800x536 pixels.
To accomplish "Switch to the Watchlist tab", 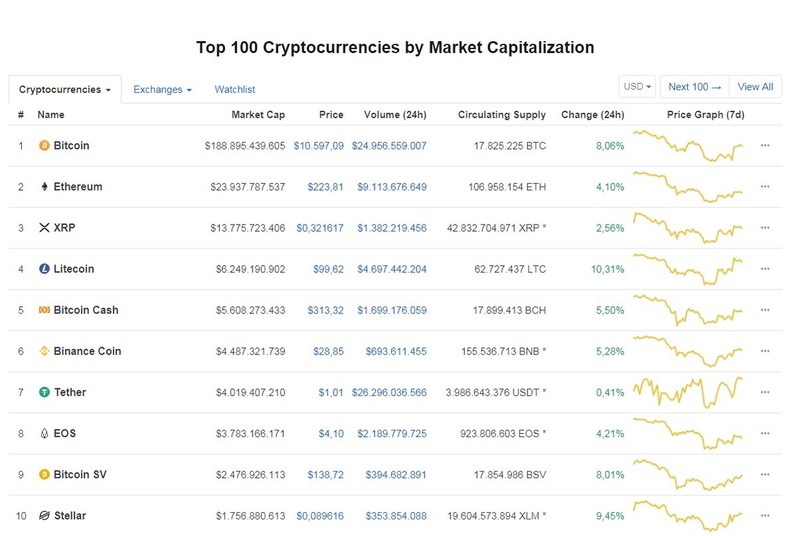I will pos(235,90).
